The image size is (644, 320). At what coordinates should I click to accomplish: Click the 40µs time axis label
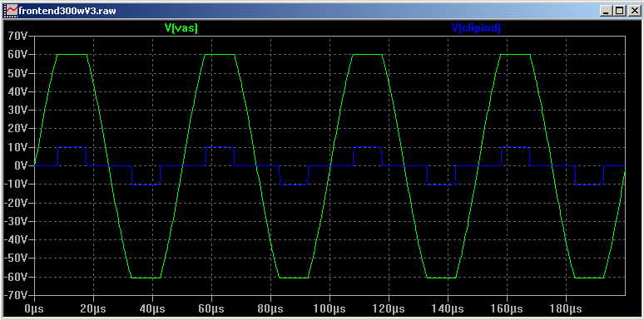click(x=152, y=309)
